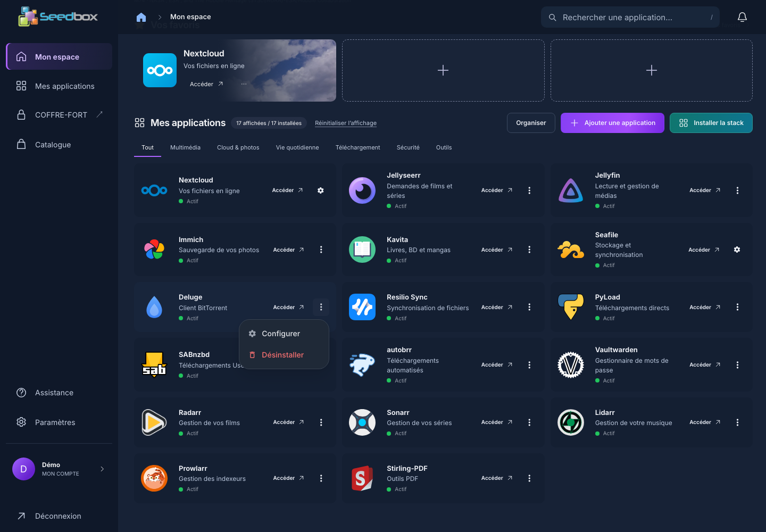Image resolution: width=766 pixels, height=532 pixels.
Task: Open Jellyseerr three-dot menu
Action: pyautogui.click(x=529, y=190)
